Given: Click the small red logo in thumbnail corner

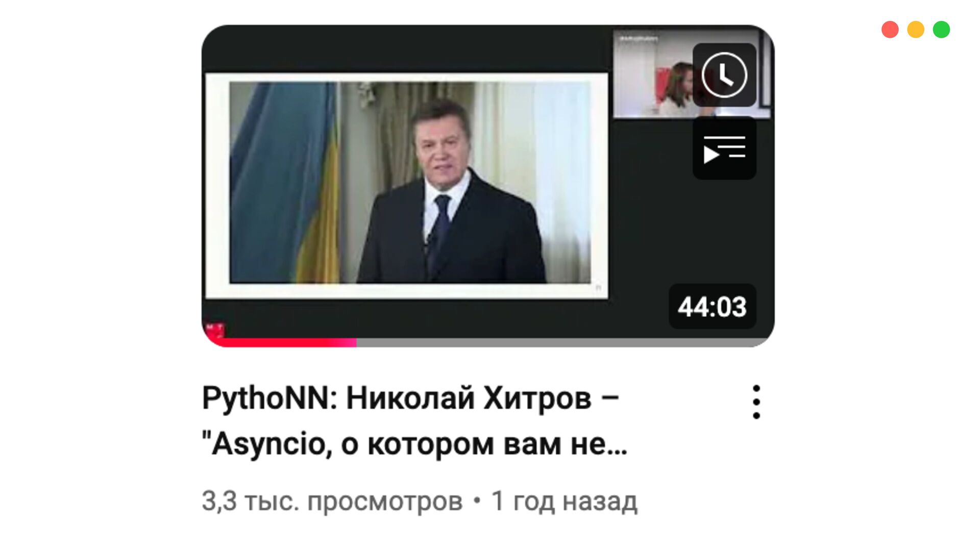Looking at the screenshot, I should click(x=215, y=330).
